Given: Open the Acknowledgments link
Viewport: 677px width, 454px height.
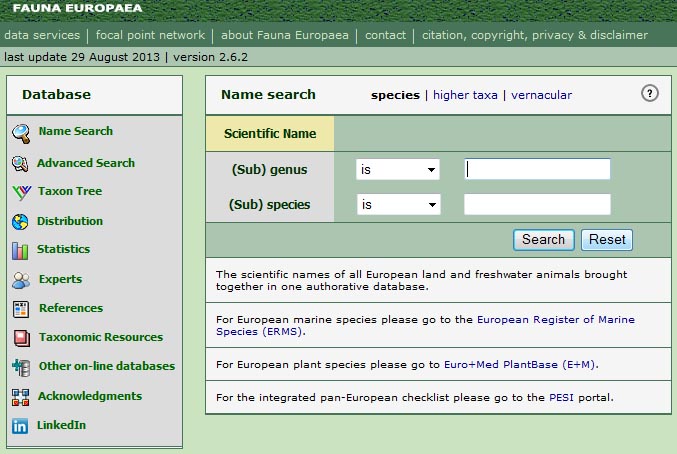Looking at the screenshot, I should pos(90,396).
